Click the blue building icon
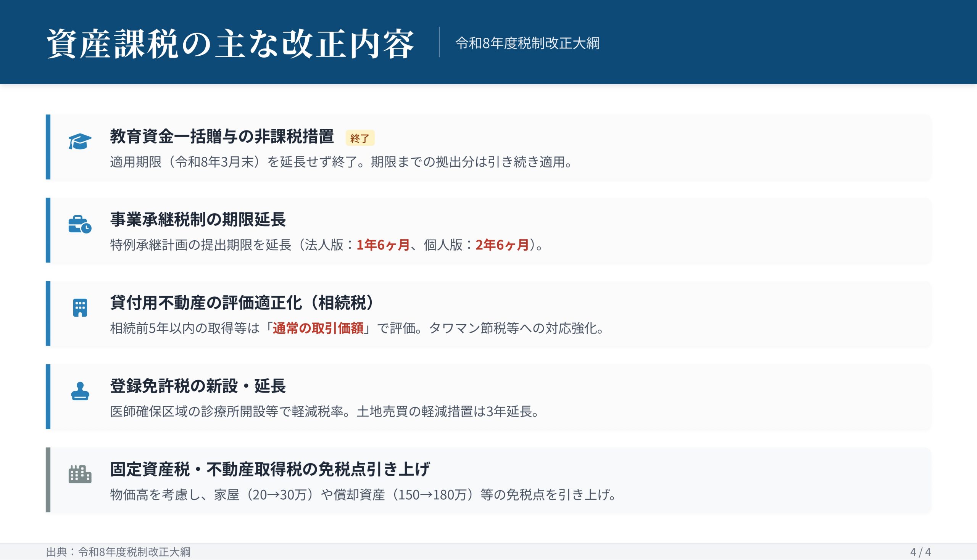 [80, 308]
